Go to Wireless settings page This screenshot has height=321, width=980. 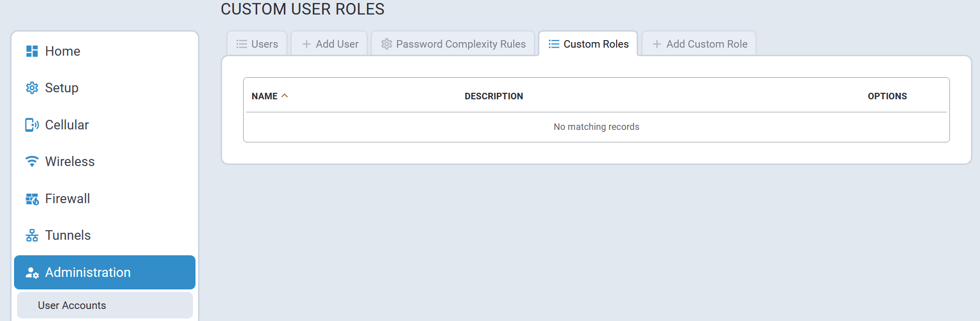pos(70,162)
